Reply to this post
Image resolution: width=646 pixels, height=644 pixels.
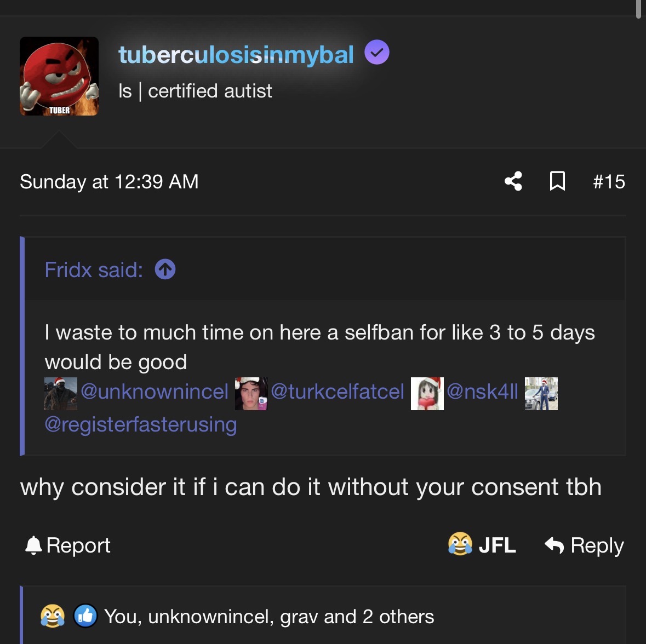point(584,545)
